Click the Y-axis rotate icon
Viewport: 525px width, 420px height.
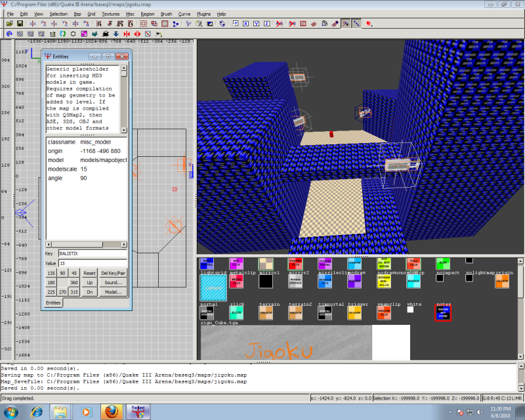(x=64, y=24)
